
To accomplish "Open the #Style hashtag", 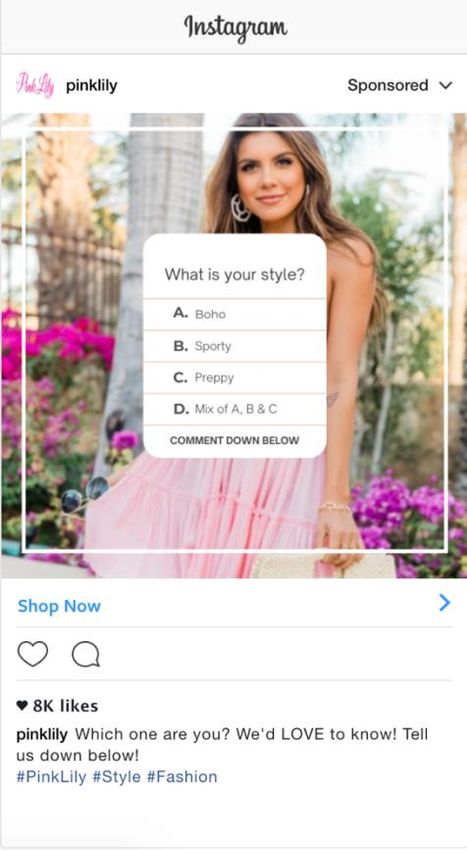I will coord(117,776).
